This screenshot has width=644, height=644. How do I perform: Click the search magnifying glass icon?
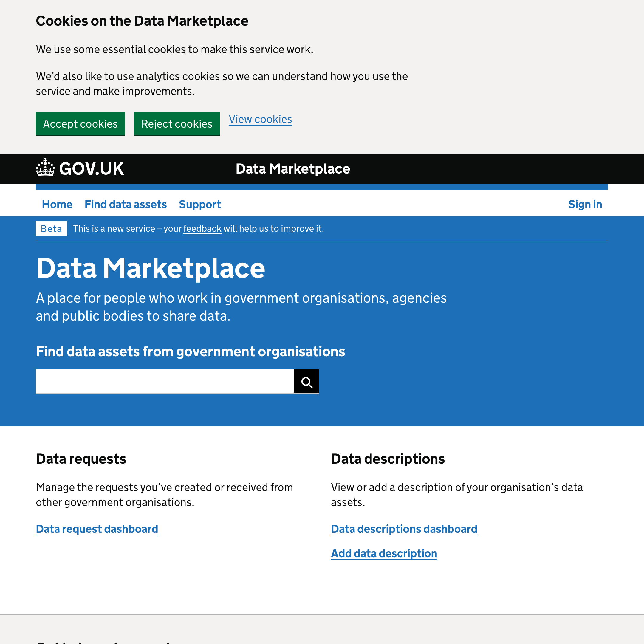tap(307, 382)
